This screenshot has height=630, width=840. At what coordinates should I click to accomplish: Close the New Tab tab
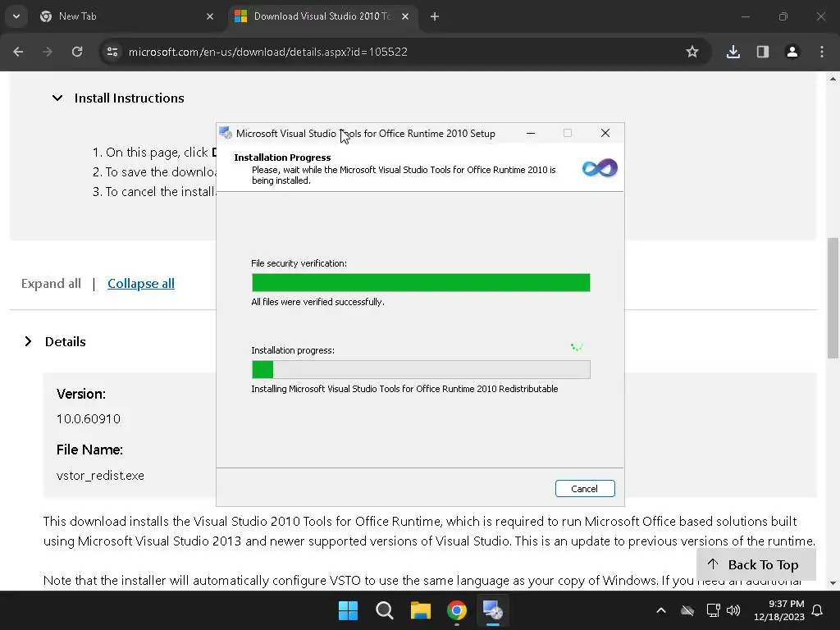coord(210,16)
